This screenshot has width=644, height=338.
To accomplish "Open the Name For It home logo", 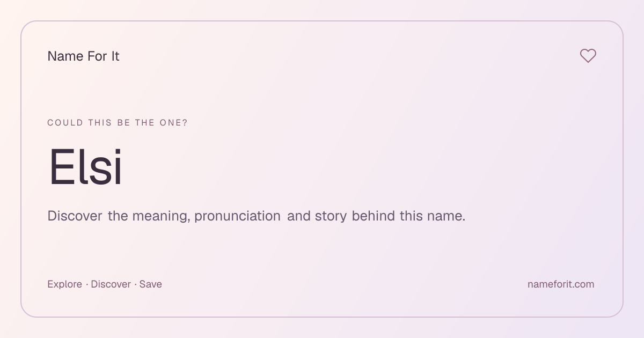I will pos(83,56).
